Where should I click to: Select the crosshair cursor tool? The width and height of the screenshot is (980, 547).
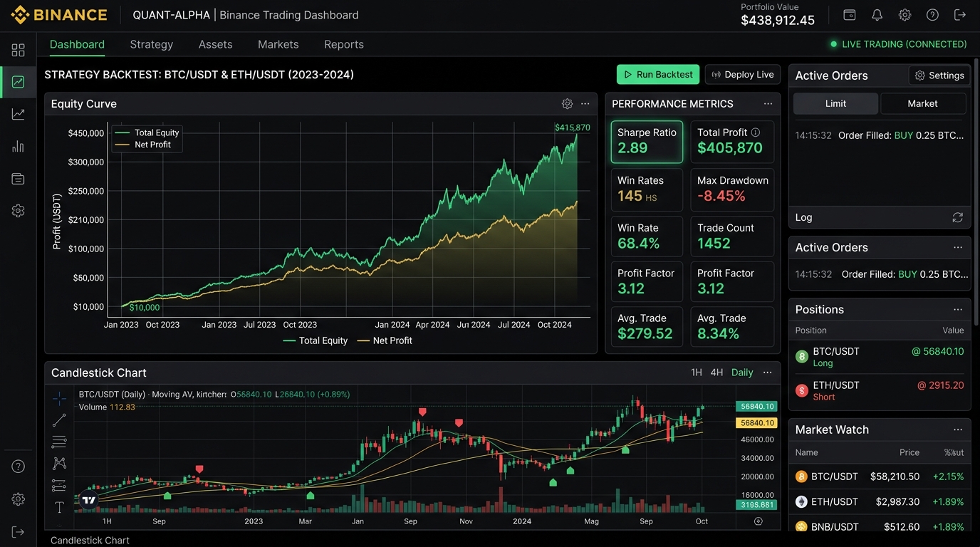click(59, 399)
